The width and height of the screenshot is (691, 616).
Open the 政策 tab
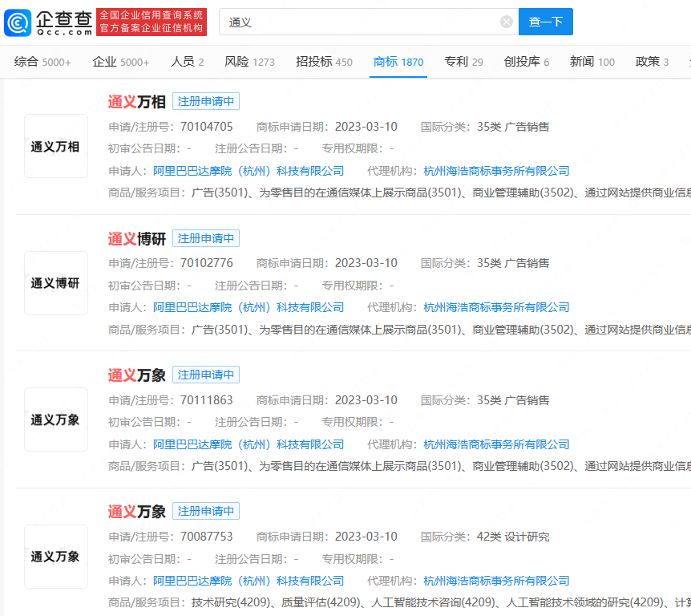(652, 62)
